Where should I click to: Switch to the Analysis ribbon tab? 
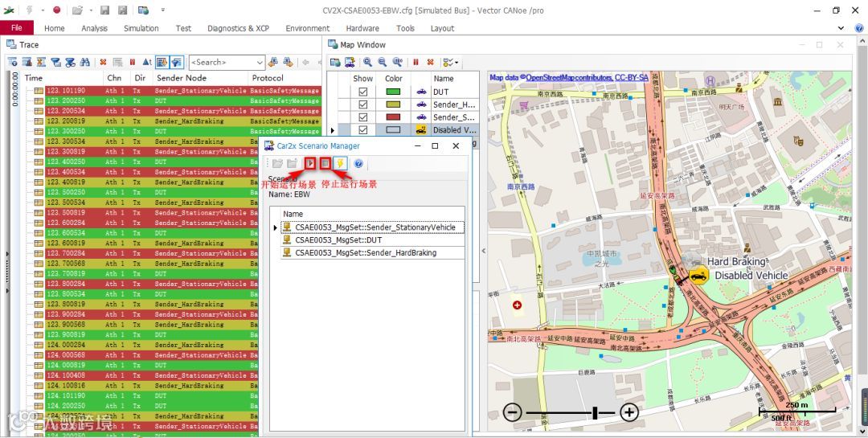click(x=94, y=28)
